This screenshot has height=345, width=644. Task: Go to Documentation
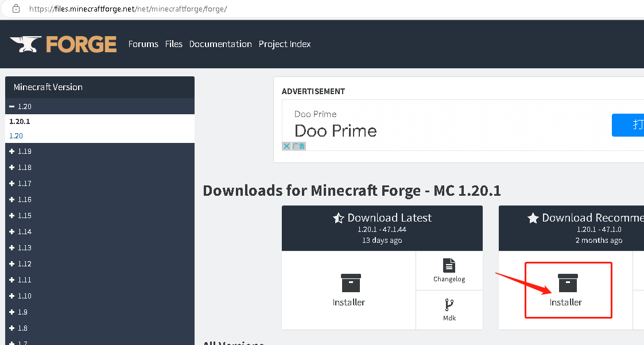pyautogui.click(x=220, y=44)
